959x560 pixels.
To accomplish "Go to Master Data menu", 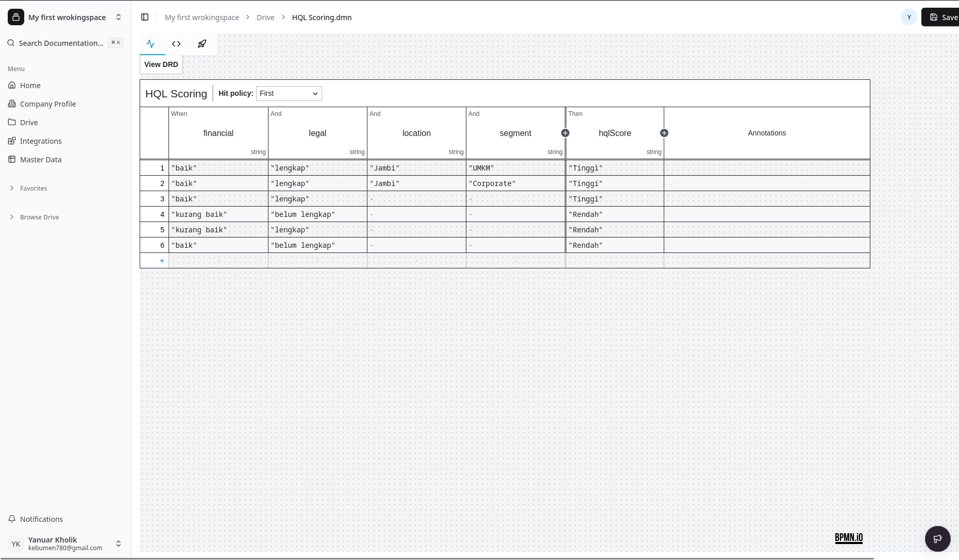I will tap(41, 159).
